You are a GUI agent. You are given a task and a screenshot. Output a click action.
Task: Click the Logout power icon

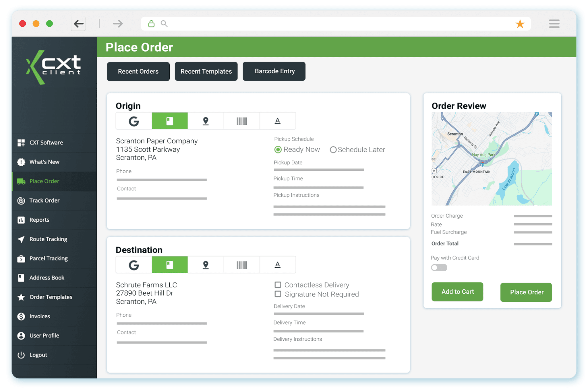point(21,354)
